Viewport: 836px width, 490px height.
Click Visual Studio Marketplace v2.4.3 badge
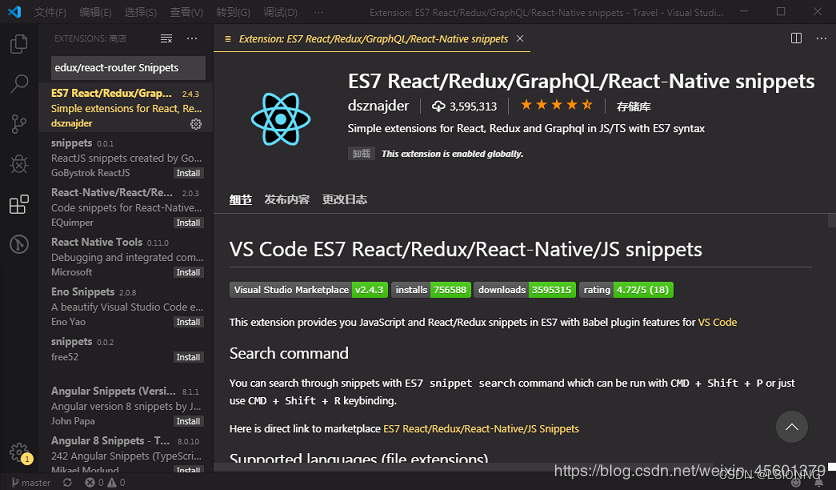[309, 290]
